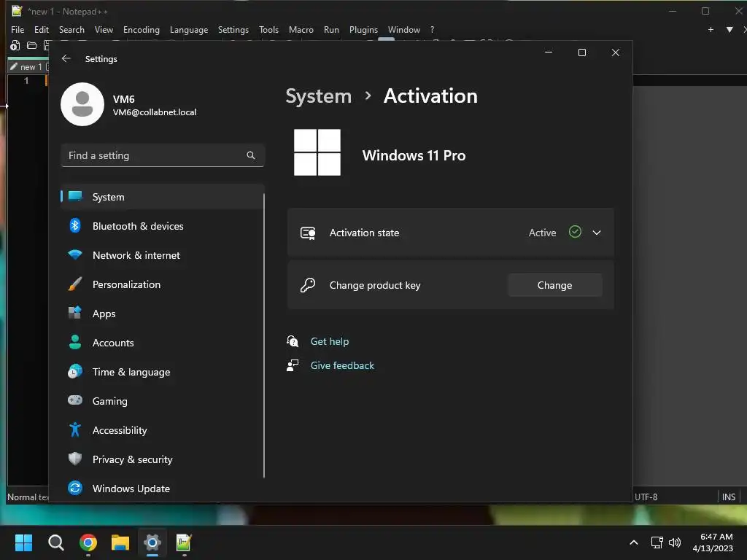Click UTF-8 in the Notepad++ status bar
The height and width of the screenshot is (560, 747).
pos(646,497)
